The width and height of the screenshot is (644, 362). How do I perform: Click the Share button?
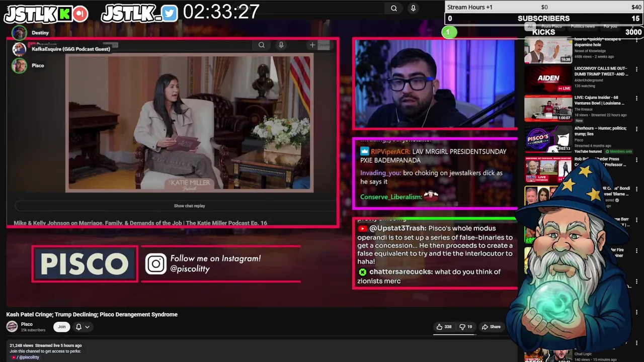[491, 327]
